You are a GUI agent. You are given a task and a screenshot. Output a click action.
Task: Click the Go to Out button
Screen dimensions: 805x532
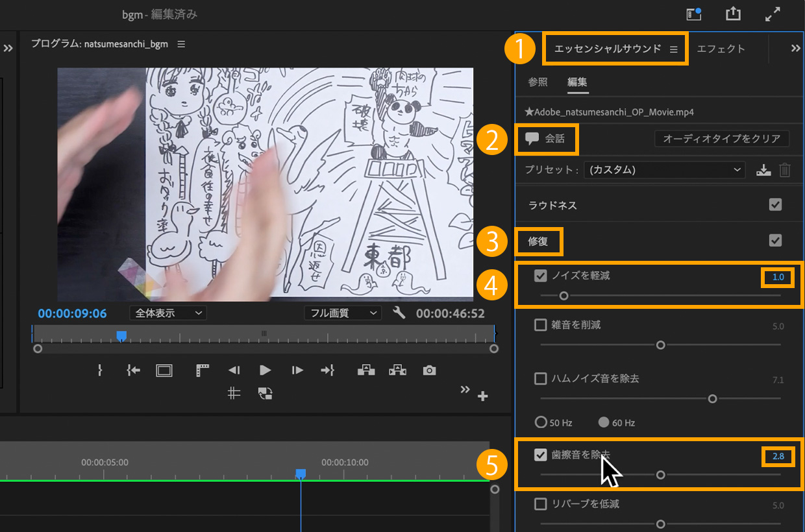[328, 370]
